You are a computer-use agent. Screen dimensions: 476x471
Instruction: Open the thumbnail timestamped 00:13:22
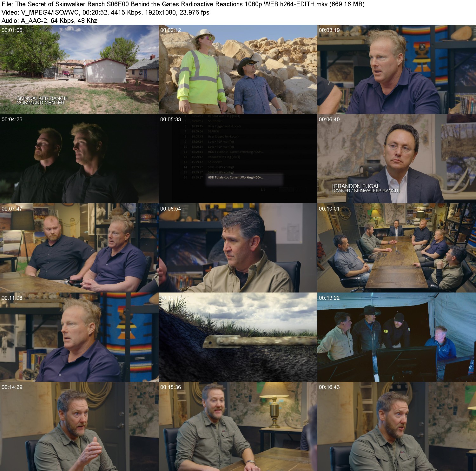click(x=397, y=337)
